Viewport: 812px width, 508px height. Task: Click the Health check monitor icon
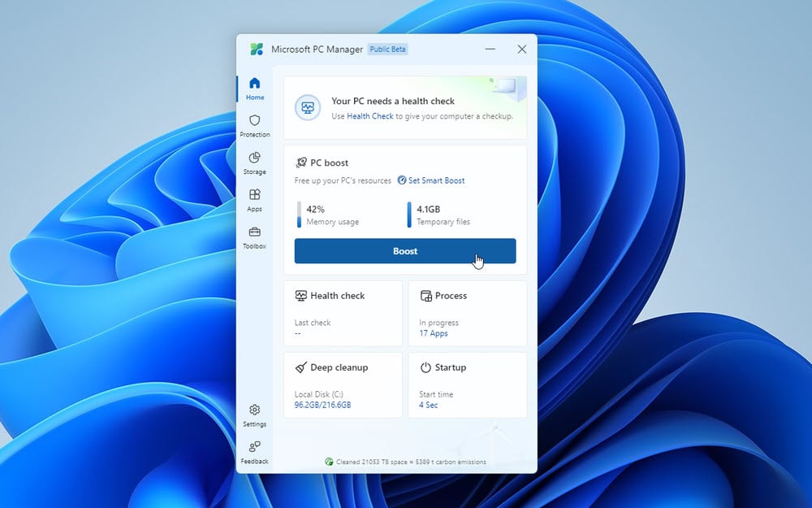tap(302, 294)
